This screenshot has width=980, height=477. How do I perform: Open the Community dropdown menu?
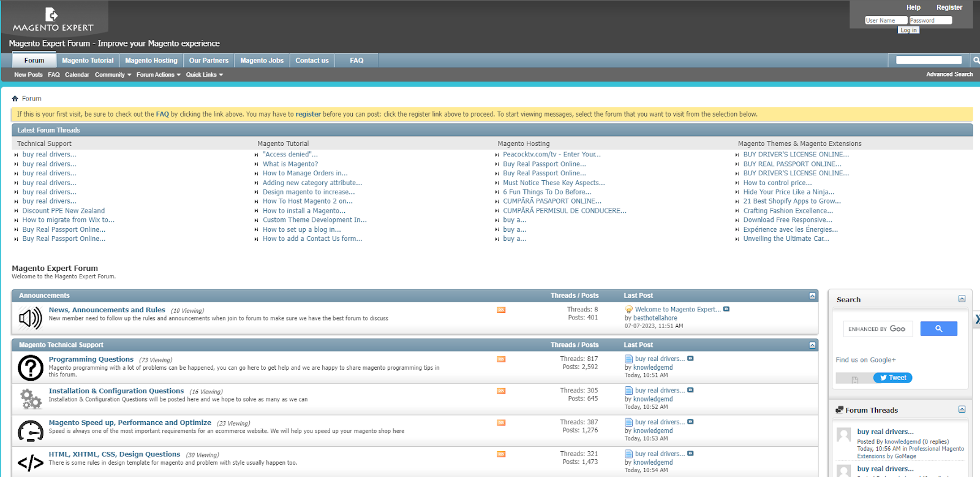(113, 75)
